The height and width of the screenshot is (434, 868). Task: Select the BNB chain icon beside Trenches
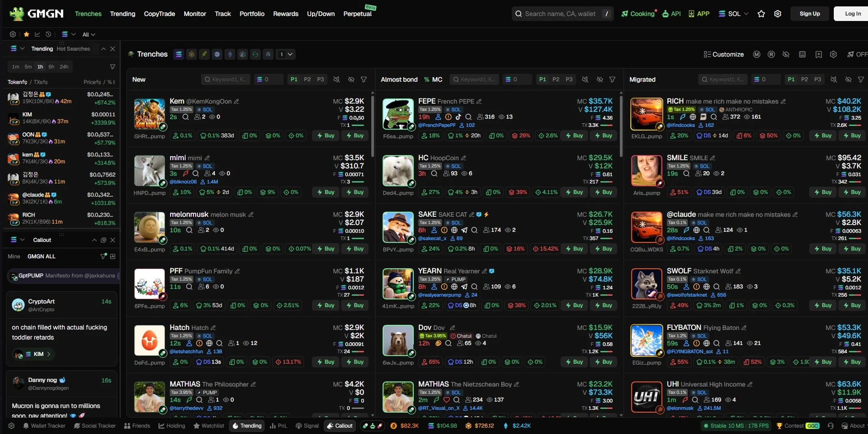[x=192, y=54]
